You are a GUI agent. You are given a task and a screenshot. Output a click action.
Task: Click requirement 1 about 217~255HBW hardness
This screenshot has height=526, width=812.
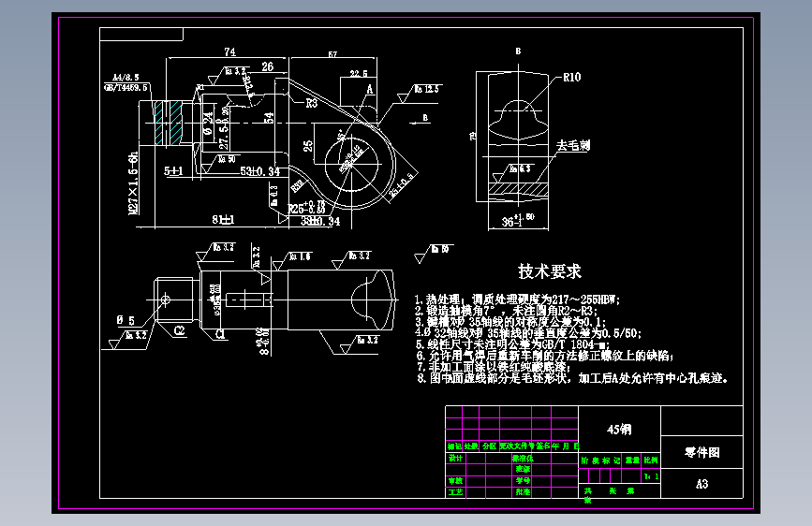(517, 300)
